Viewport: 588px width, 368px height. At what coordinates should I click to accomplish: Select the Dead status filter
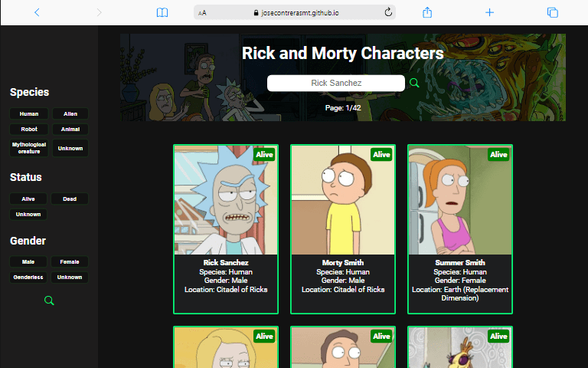(70, 199)
